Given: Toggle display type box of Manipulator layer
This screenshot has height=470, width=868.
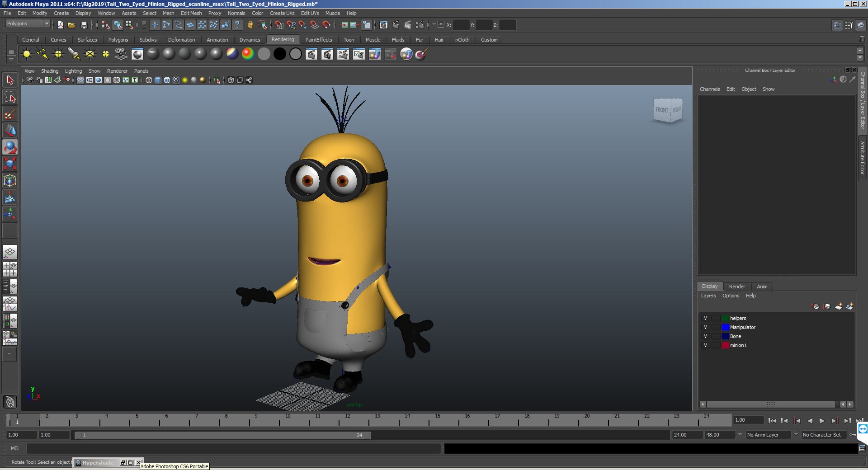Looking at the screenshot, I should (x=716, y=327).
